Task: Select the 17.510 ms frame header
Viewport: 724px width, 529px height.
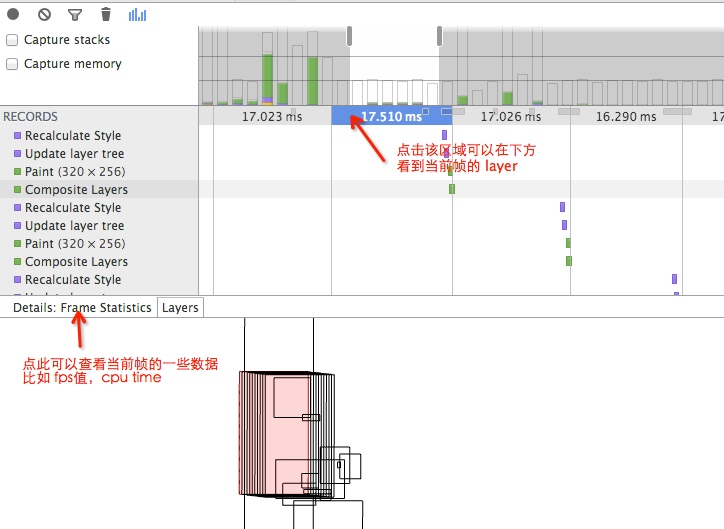Action: [392, 116]
